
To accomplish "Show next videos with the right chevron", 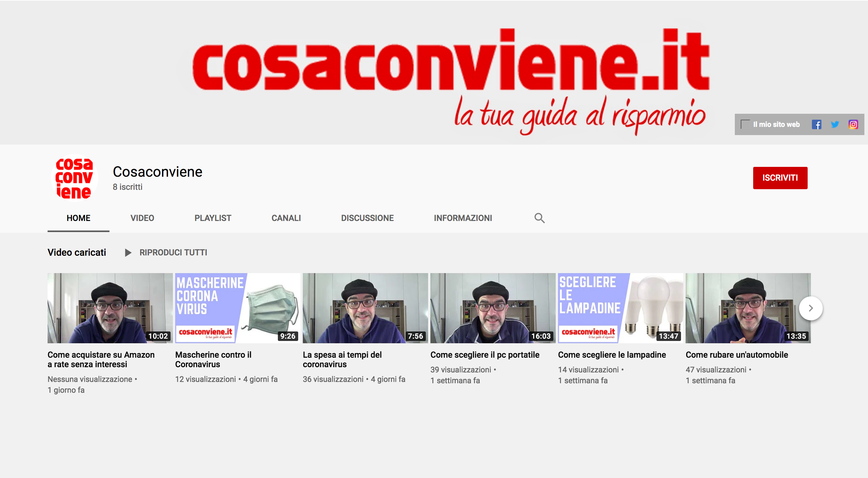I will [x=810, y=308].
